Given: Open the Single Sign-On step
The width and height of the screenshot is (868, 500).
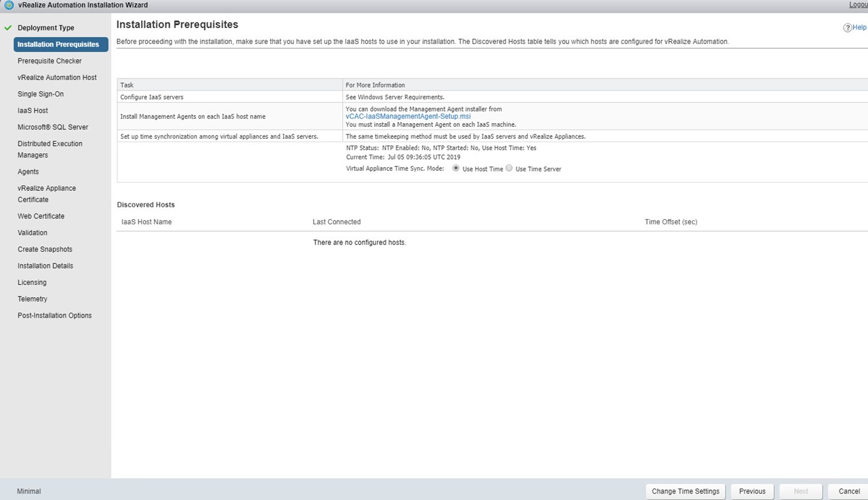Looking at the screenshot, I should [41, 94].
